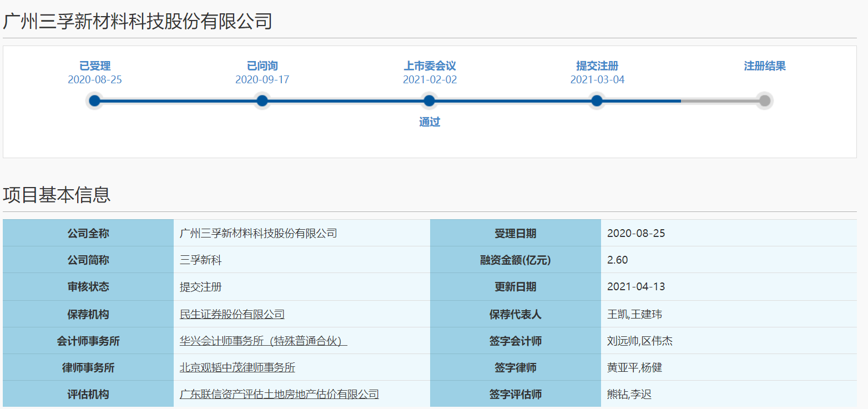
Task: Click the 注册结果 stage label
Action: point(764,67)
